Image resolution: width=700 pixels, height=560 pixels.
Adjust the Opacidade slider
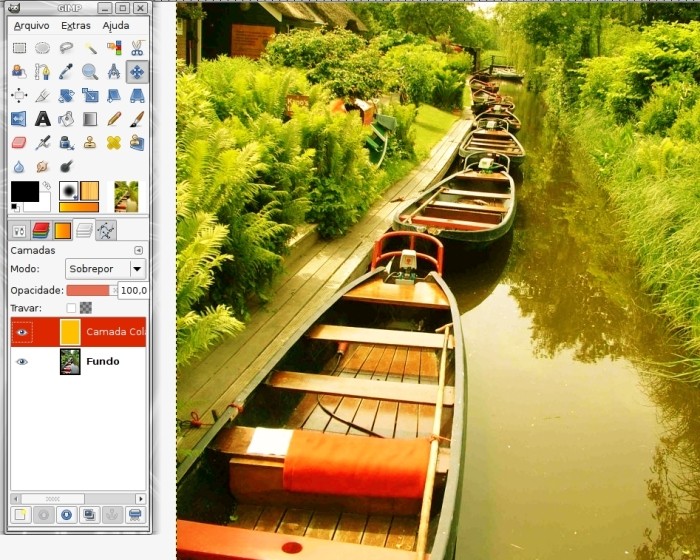click(91, 290)
